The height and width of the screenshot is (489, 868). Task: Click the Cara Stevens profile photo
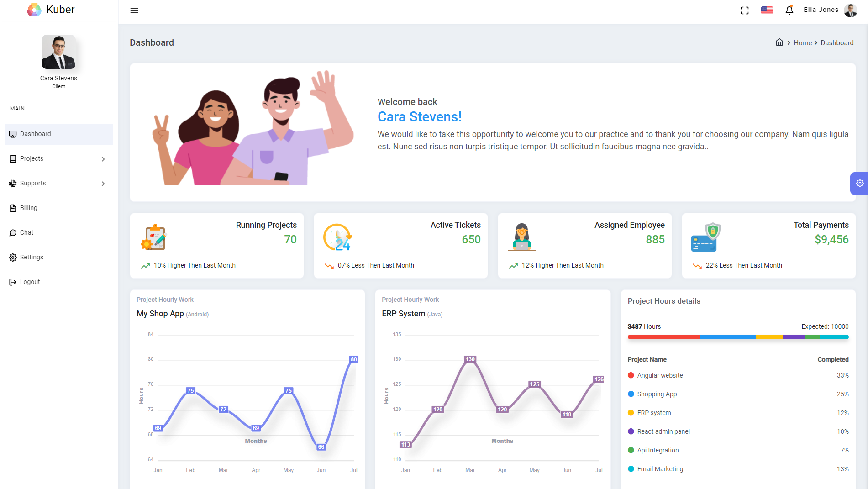pyautogui.click(x=58, y=52)
